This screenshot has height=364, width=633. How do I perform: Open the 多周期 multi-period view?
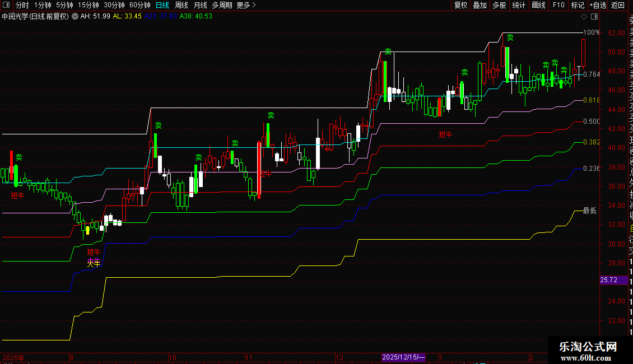click(222, 5)
